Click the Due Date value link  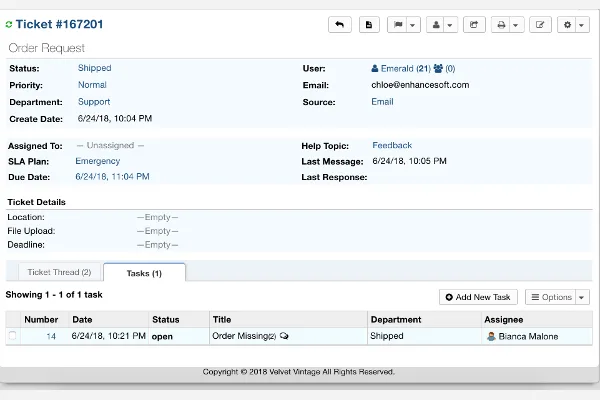click(112, 176)
